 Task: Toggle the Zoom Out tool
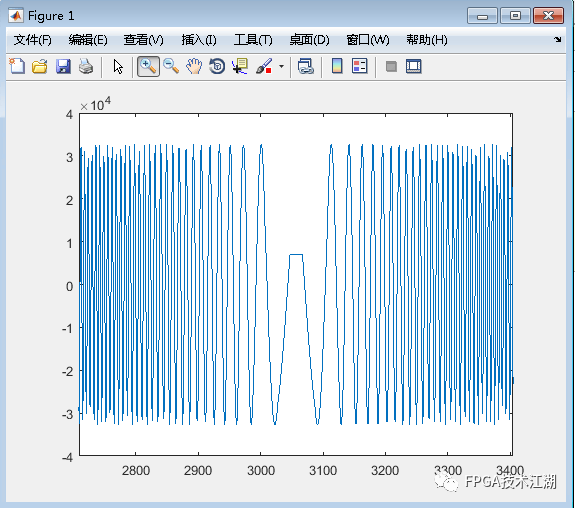coord(171,66)
